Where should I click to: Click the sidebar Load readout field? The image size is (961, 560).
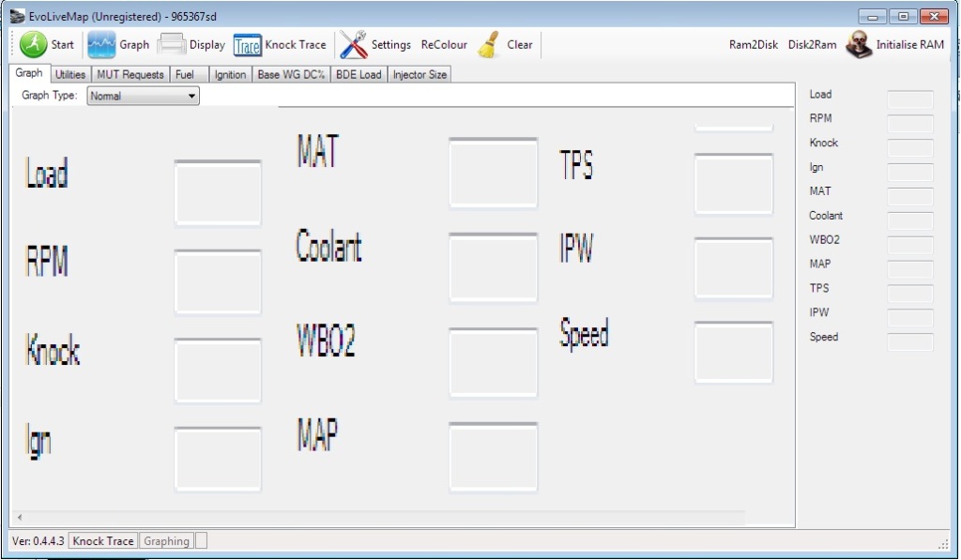tap(910, 99)
